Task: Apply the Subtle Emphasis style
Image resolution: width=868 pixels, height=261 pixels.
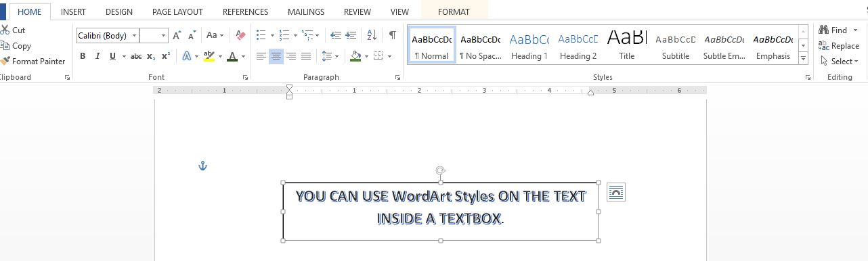Action: pyautogui.click(x=724, y=45)
